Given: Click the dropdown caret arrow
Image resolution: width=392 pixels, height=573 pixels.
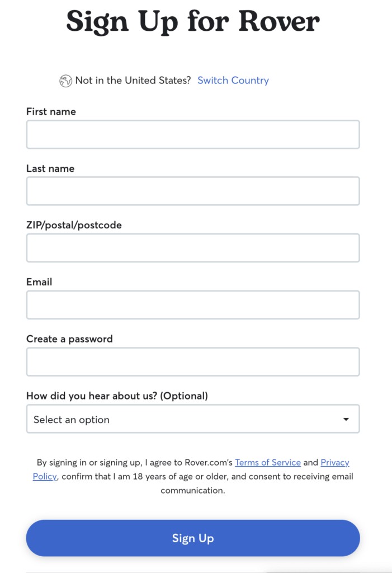Looking at the screenshot, I should click(346, 419).
